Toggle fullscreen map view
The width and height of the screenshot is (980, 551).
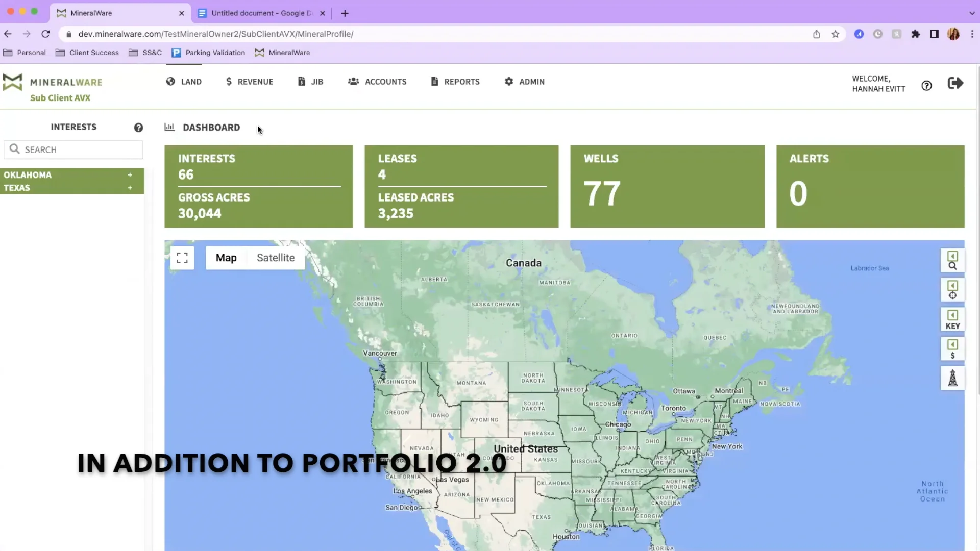182,258
